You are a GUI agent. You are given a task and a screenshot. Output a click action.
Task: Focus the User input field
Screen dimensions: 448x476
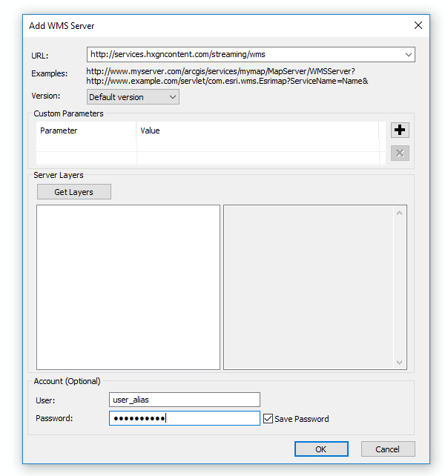(x=184, y=400)
